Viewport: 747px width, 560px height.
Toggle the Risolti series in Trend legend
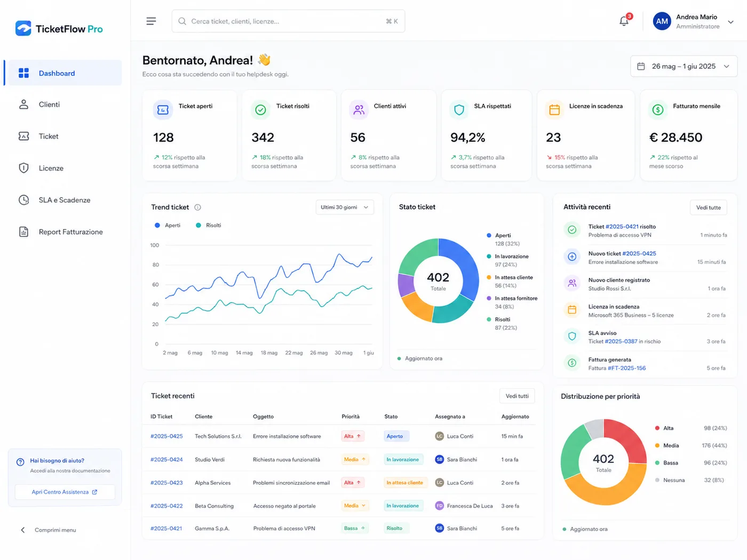[x=209, y=225]
